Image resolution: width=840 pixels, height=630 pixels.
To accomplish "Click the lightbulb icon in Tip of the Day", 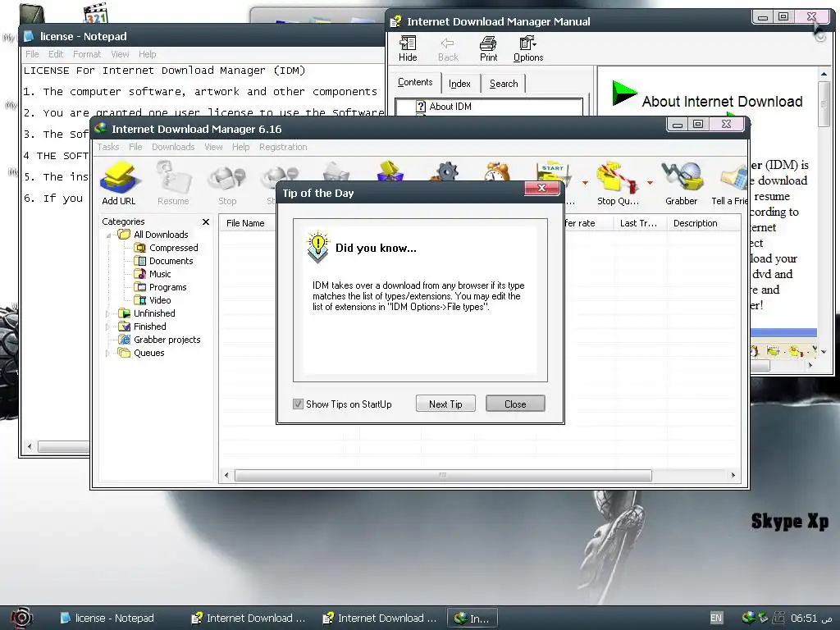I will click(317, 246).
